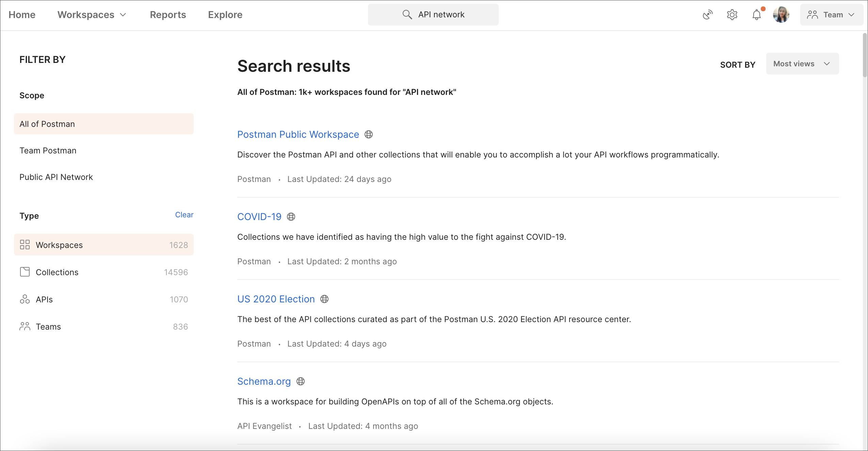Open the satellite sync status icon
The width and height of the screenshot is (868, 451).
708,15
